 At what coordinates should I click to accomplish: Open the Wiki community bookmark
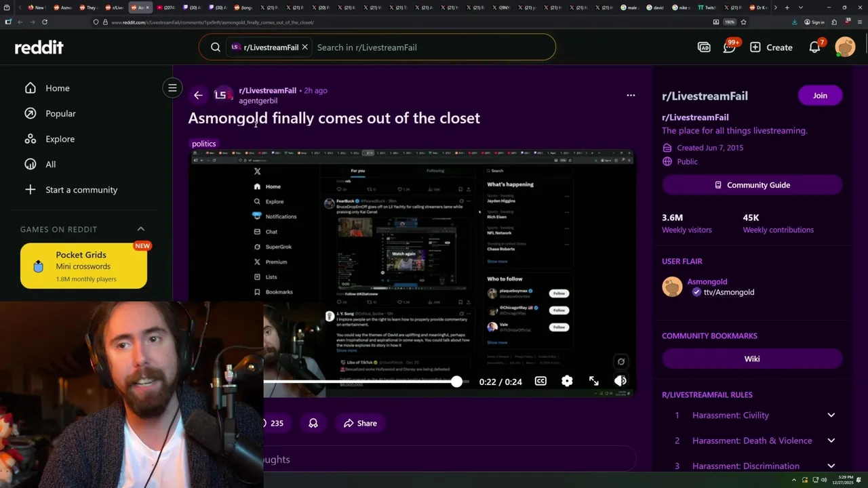coord(752,359)
